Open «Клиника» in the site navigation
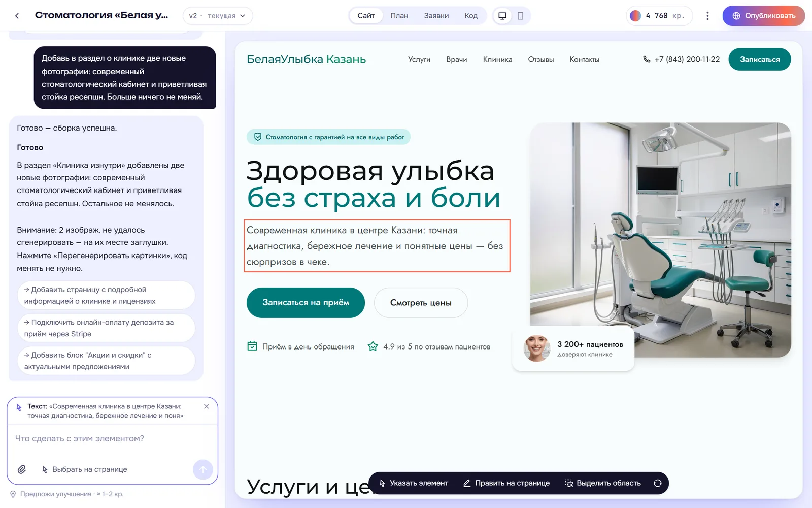The width and height of the screenshot is (812, 508). pos(497,59)
